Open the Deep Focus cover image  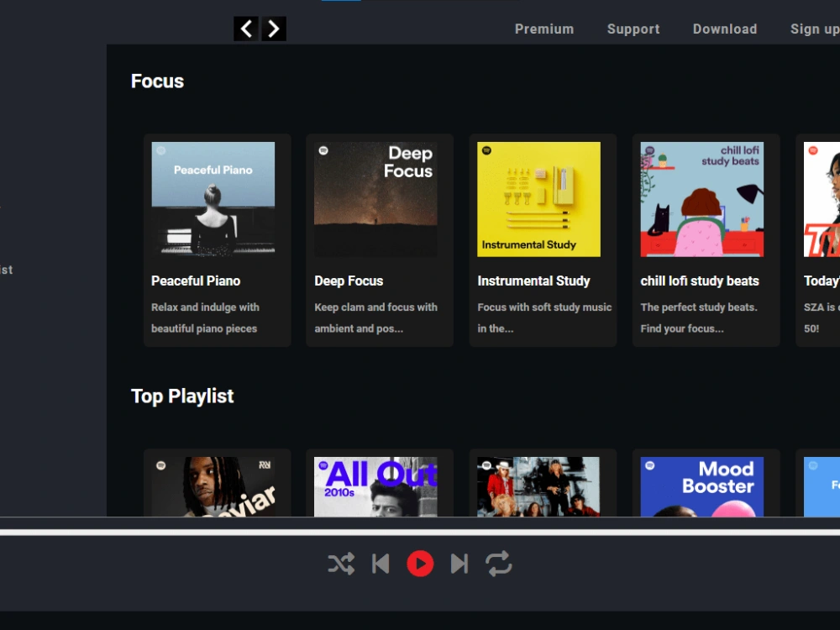(375, 199)
